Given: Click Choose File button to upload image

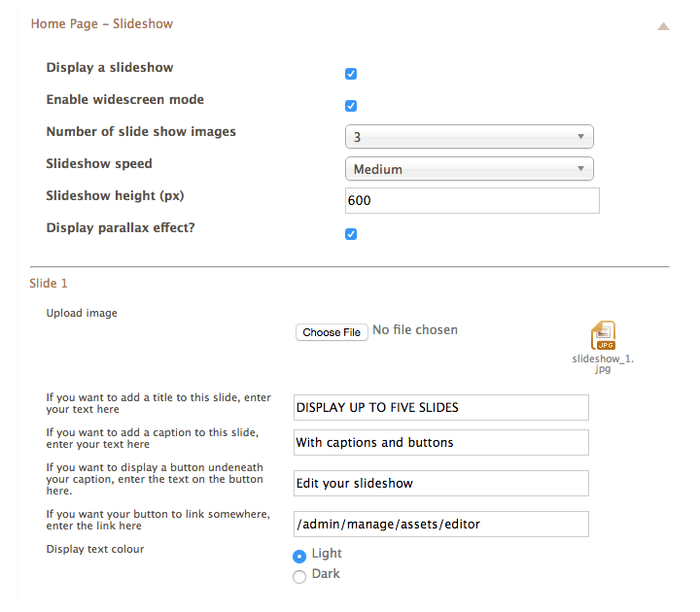Looking at the screenshot, I should [x=331, y=332].
